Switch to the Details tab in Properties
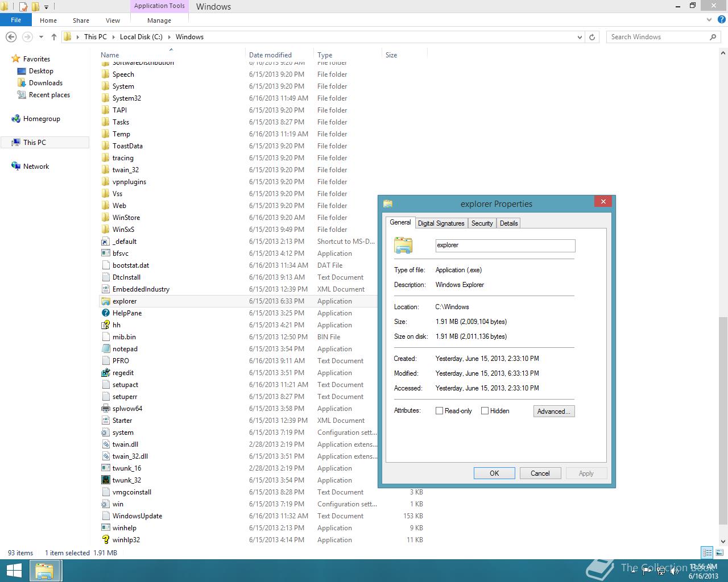 pyautogui.click(x=509, y=223)
